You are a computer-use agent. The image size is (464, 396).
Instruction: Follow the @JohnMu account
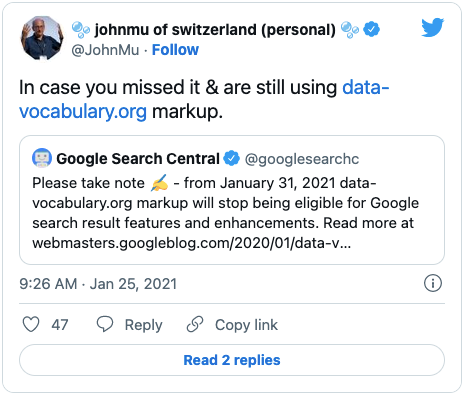click(x=175, y=50)
